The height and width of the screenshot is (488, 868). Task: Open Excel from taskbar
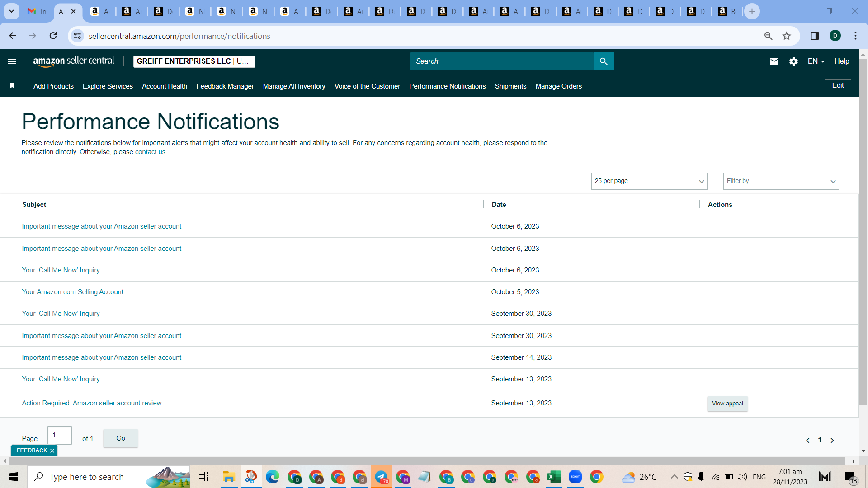pos(554,477)
